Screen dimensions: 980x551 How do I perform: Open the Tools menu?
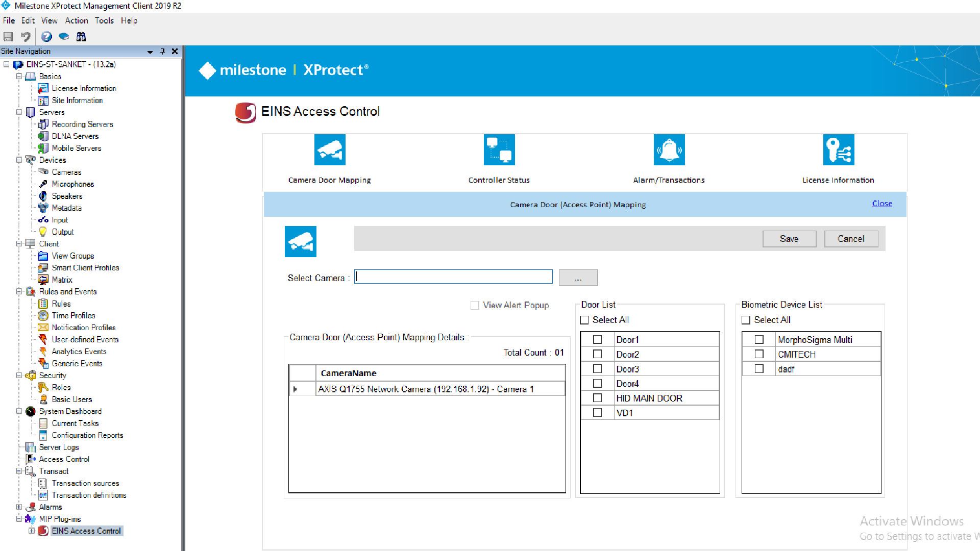pos(104,20)
